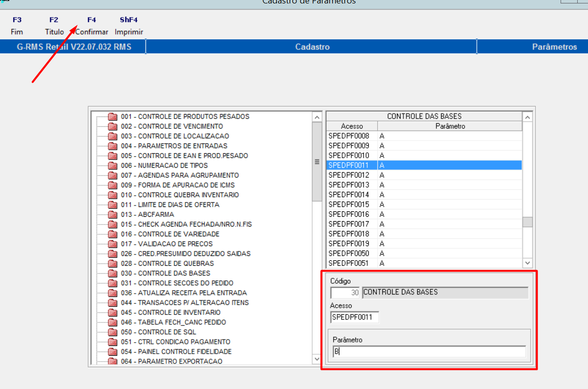Select row SPEDPF0012 in access table
Screen dimensions: 588x389
pyautogui.click(x=424, y=175)
